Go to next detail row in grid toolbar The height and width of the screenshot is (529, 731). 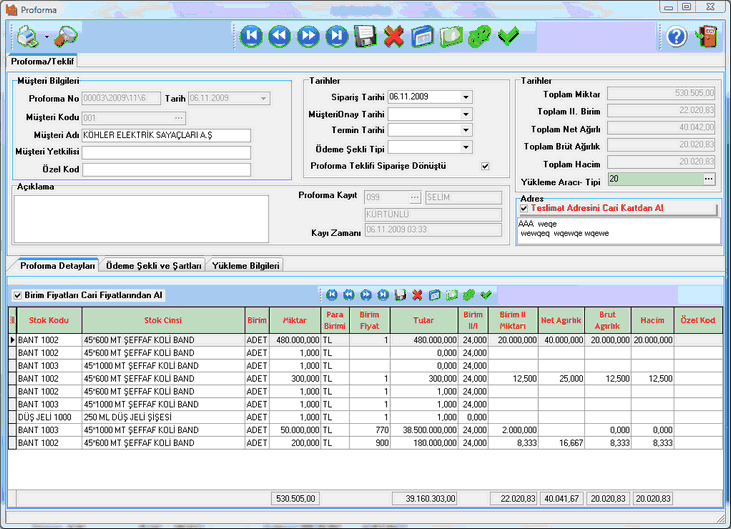(x=366, y=295)
